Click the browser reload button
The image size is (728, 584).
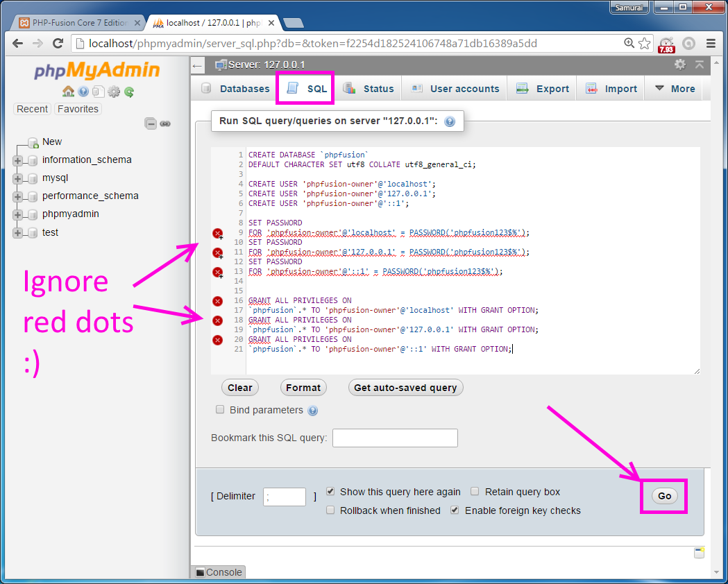58,43
